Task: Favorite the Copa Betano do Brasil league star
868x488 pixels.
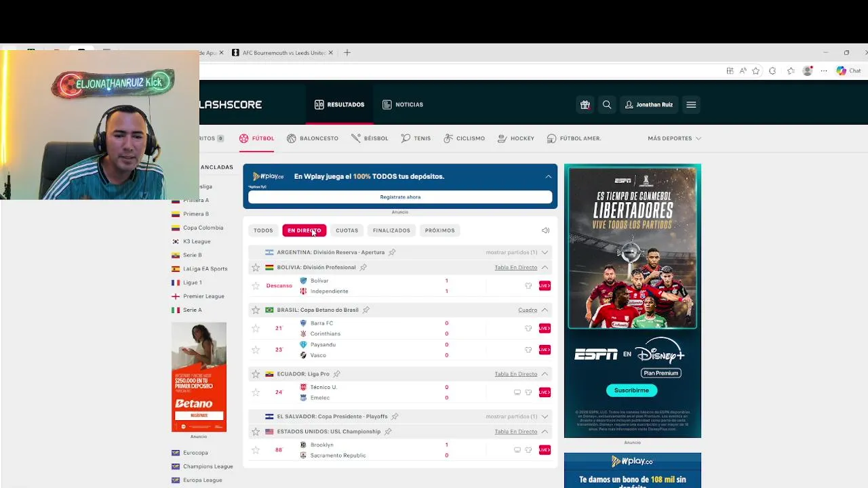Action: 256,310
